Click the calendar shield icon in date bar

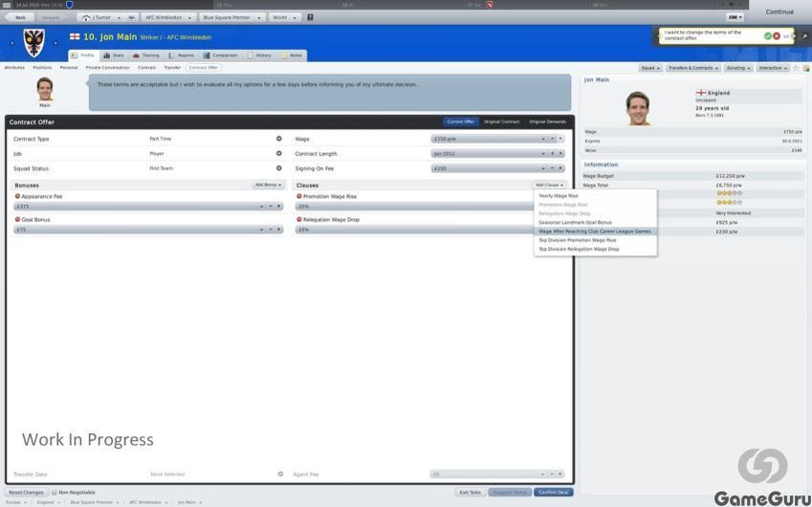(70, 5)
